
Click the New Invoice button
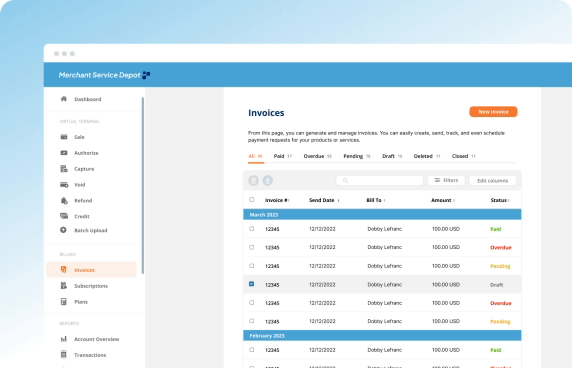click(493, 112)
